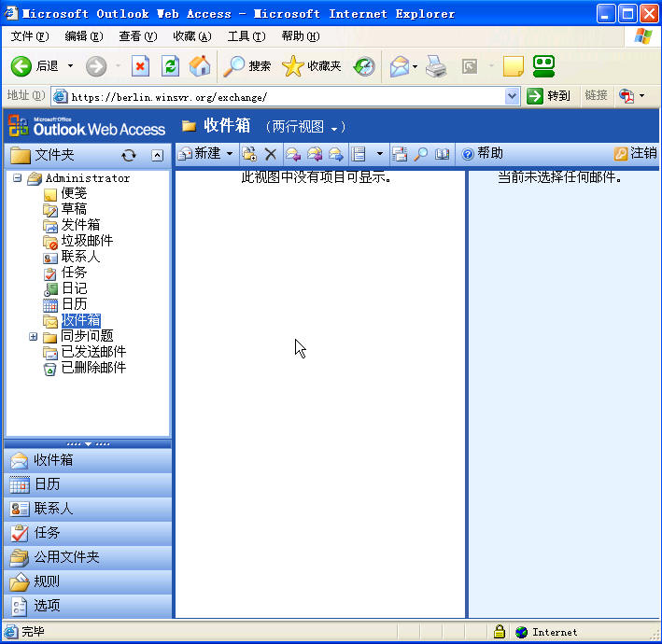Click the browser Stop icon
662x644 pixels.
[x=140, y=66]
